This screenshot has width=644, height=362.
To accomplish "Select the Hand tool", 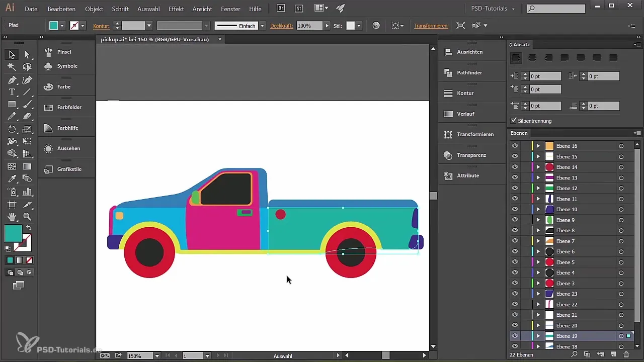I will coord(12,217).
